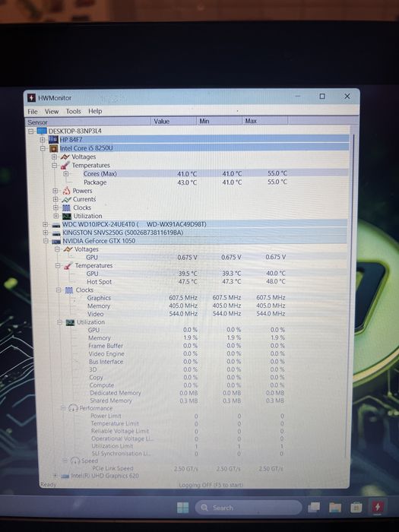The image size is (399, 532).
Task: Collapse the GPU Clocks node
Action: click(59, 290)
